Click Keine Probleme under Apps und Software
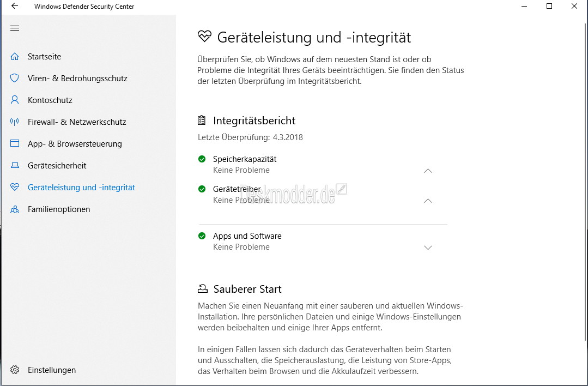588x386 pixels. pyautogui.click(x=241, y=247)
